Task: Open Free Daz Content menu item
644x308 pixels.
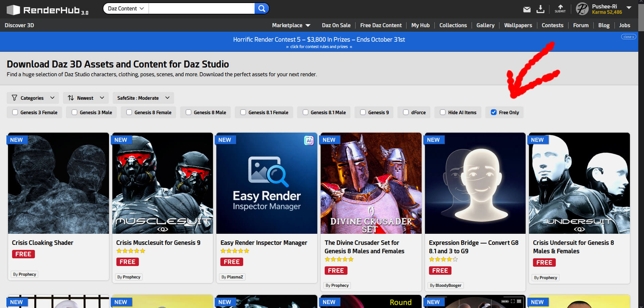Action: click(x=381, y=25)
